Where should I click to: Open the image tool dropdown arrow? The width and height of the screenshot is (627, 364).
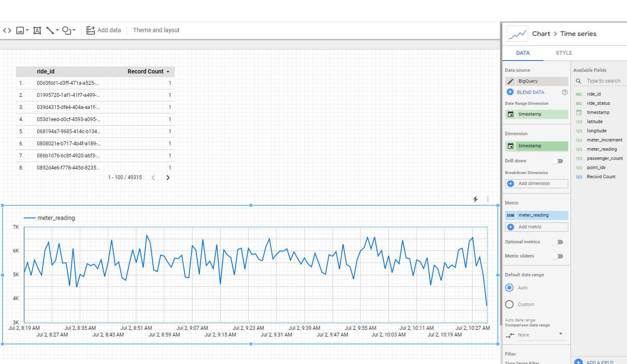click(27, 30)
